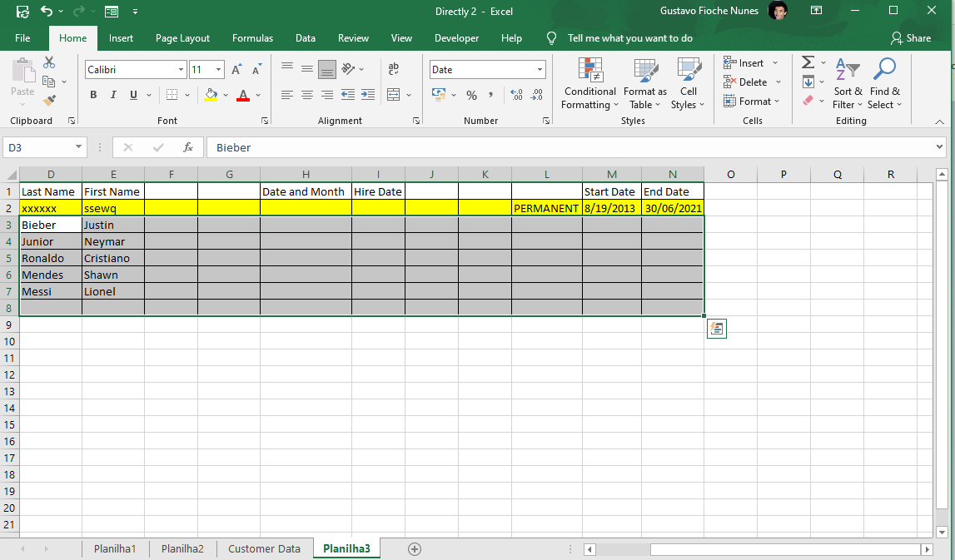The image size is (955, 560).
Task: Toggle Underline formatting
Action: 132,95
